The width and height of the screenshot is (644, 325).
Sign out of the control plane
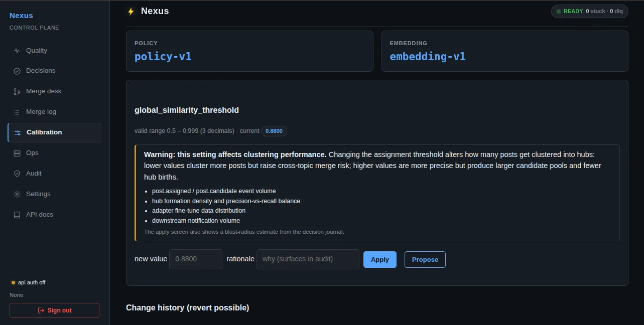[x=54, y=310]
